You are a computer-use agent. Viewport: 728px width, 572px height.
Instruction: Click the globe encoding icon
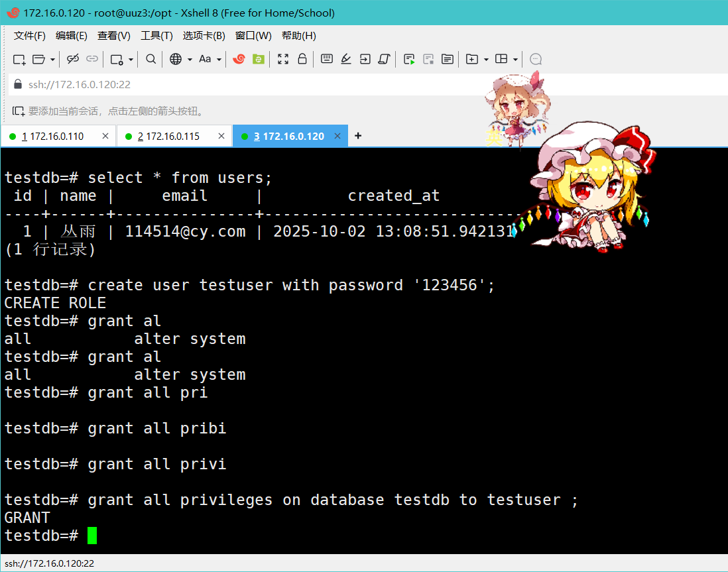point(176,59)
